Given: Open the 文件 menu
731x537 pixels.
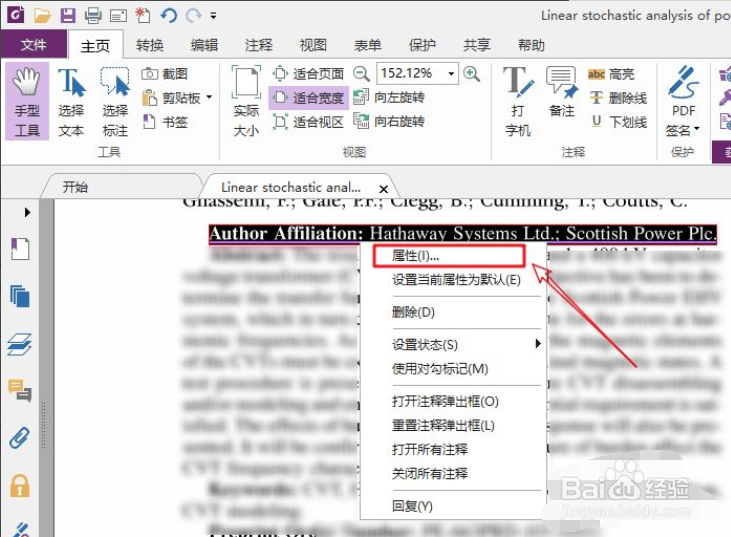Looking at the screenshot, I should tap(34, 45).
